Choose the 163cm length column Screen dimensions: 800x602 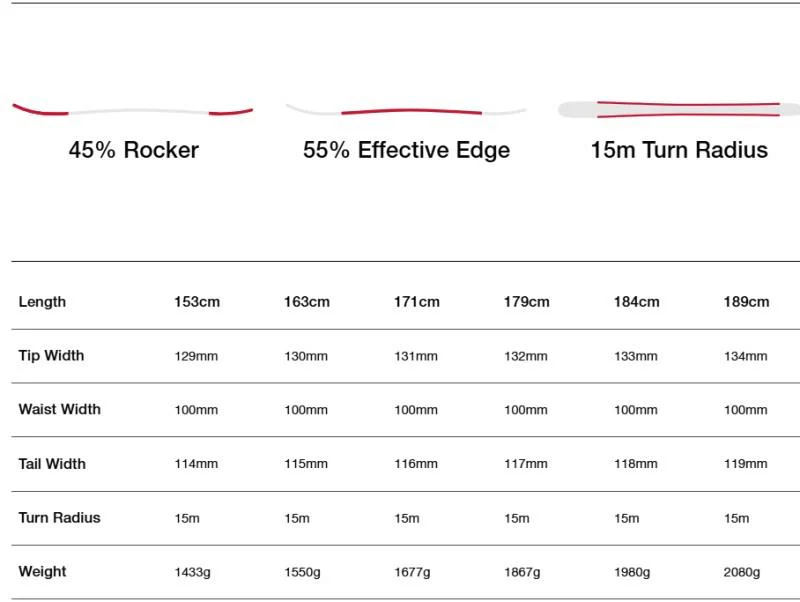307,302
